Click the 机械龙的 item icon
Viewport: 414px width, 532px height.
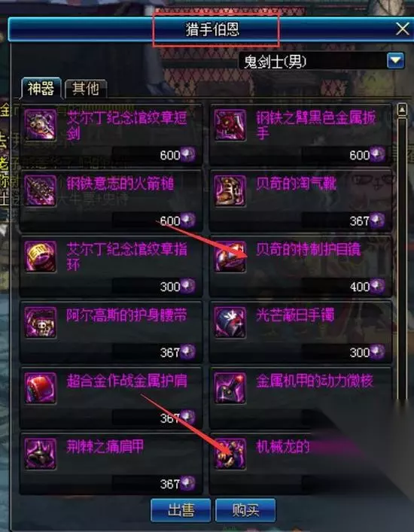(230, 454)
